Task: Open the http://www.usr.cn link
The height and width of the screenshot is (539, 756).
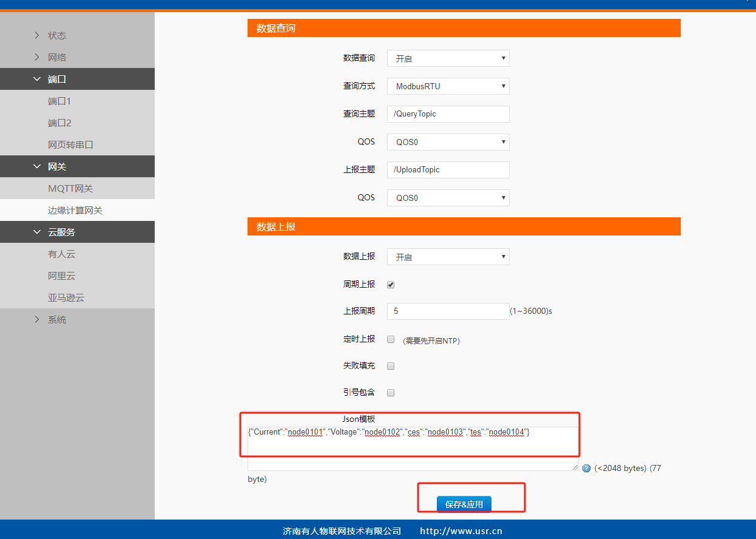Action: [x=461, y=531]
